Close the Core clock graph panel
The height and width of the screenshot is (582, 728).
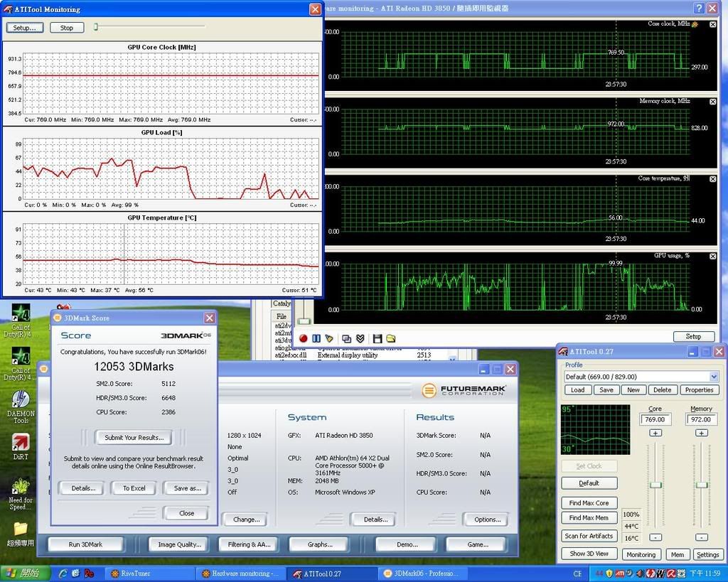coord(712,24)
